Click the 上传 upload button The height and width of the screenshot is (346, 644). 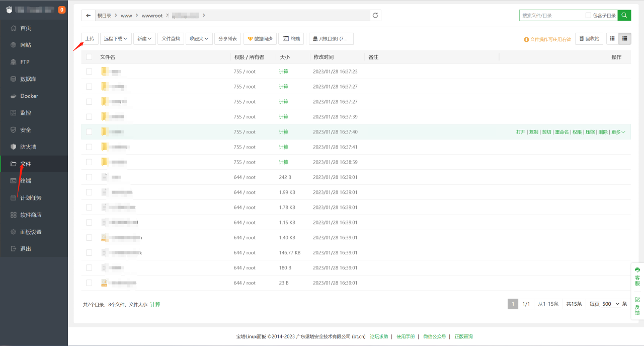90,38
